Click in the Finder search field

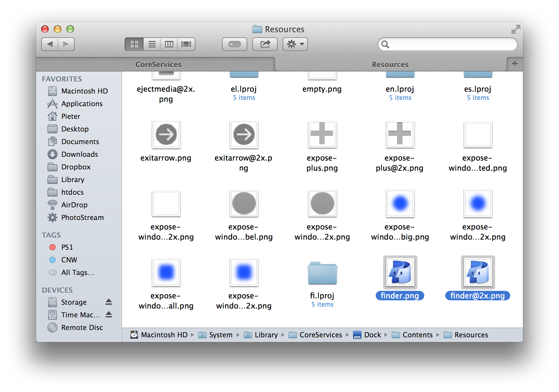point(448,44)
